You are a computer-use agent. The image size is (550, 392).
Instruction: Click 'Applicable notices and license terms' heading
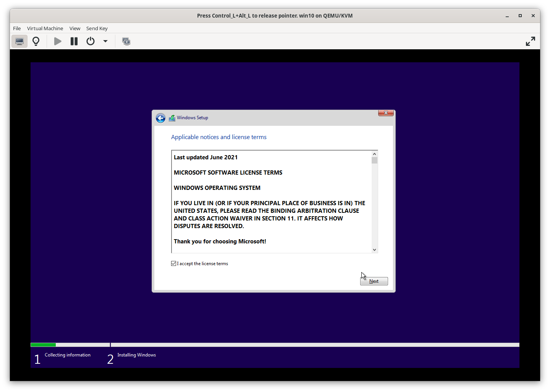pyautogui.click(x=219, y=137)
